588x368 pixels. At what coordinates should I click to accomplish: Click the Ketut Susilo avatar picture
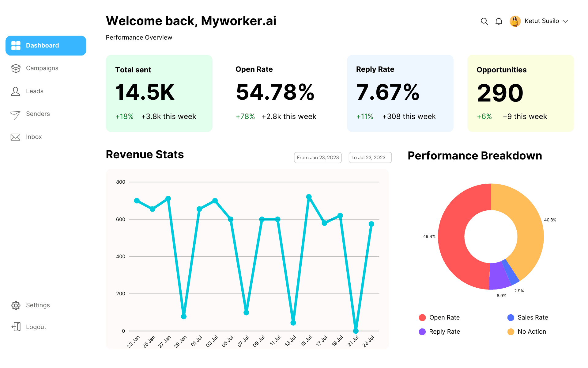pyautogui.click(x=515, y=21)
